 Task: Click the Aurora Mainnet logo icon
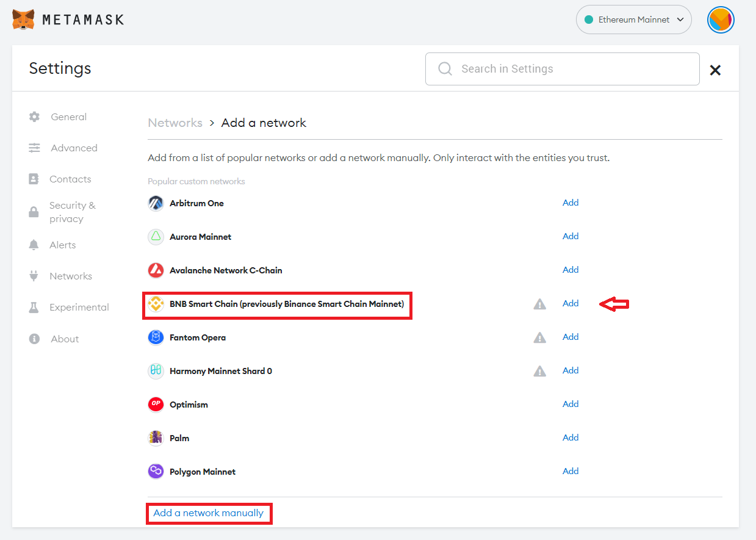tap(156, 237)
